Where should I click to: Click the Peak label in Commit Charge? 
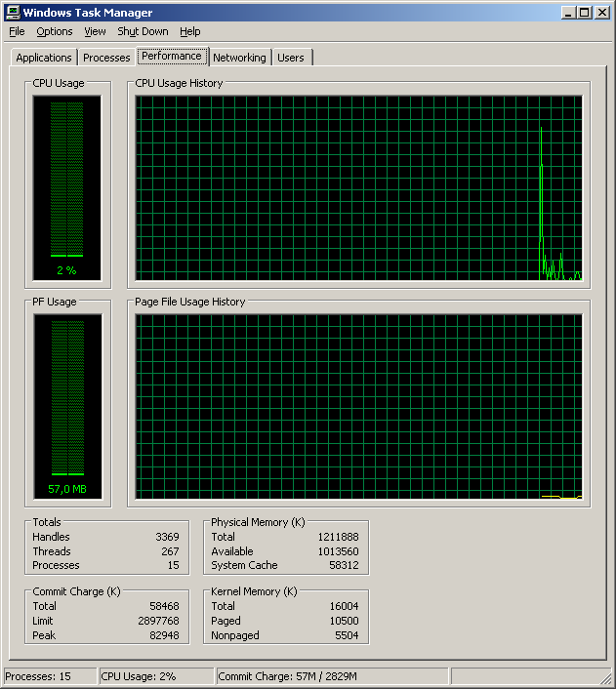click(44, 635)
